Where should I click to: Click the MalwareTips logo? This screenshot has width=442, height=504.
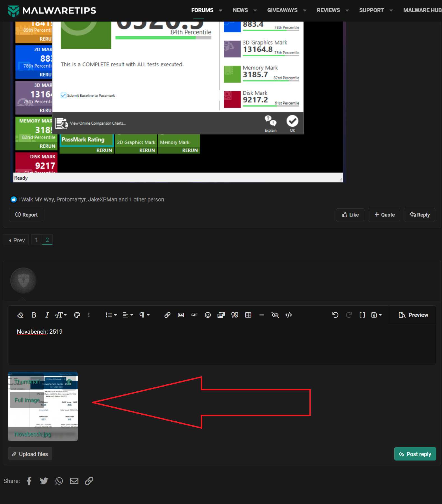point(52,11)
